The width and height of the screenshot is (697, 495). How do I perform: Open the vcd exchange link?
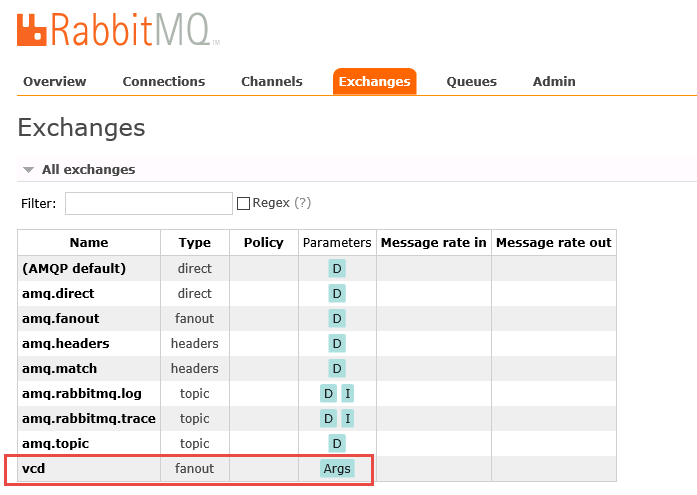point(33,468)
